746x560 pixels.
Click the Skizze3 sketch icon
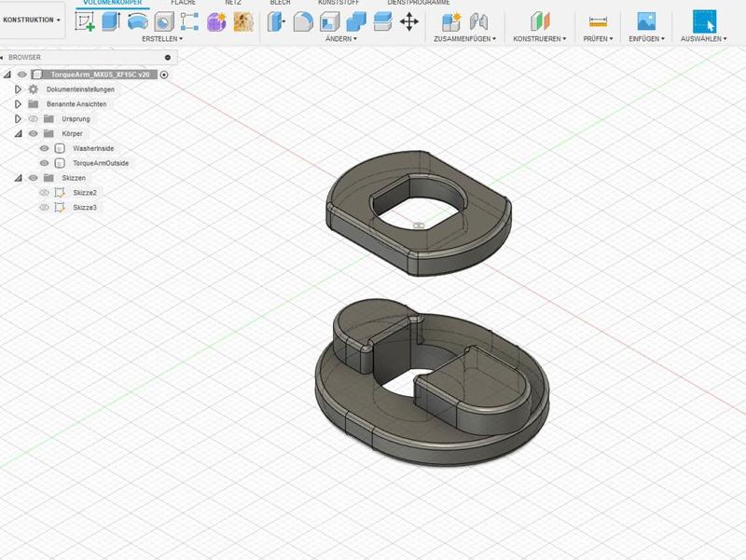pos(60,207)
